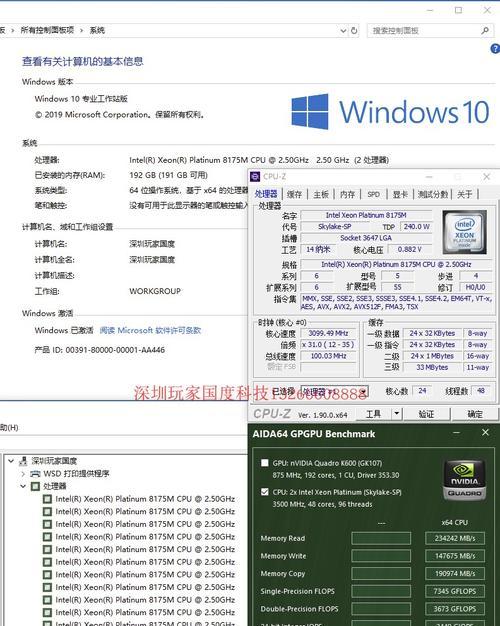The height and width of the screenshot is (626, 500).
Task: Click the processor category icon beside 处理器
Action: click(36, 486)
